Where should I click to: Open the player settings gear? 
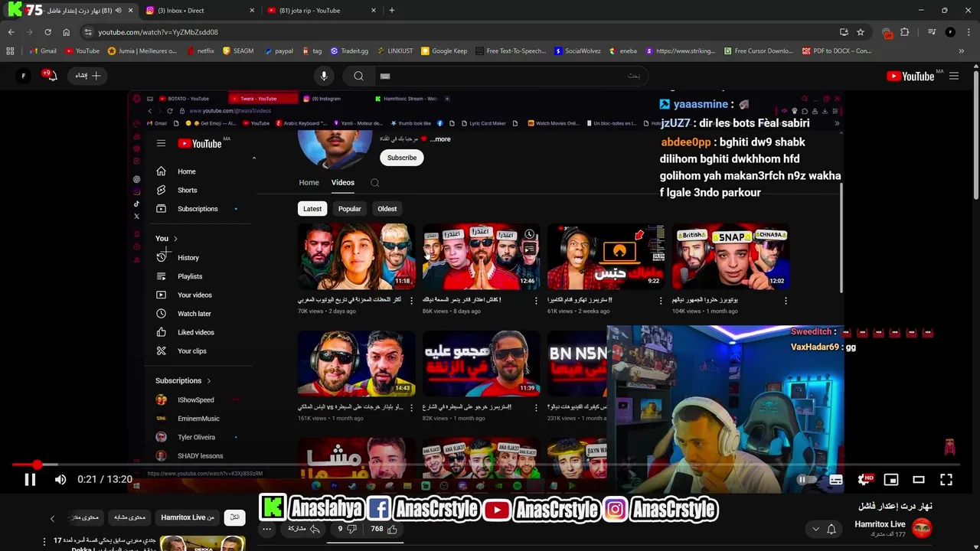click(x=864, y=480)
